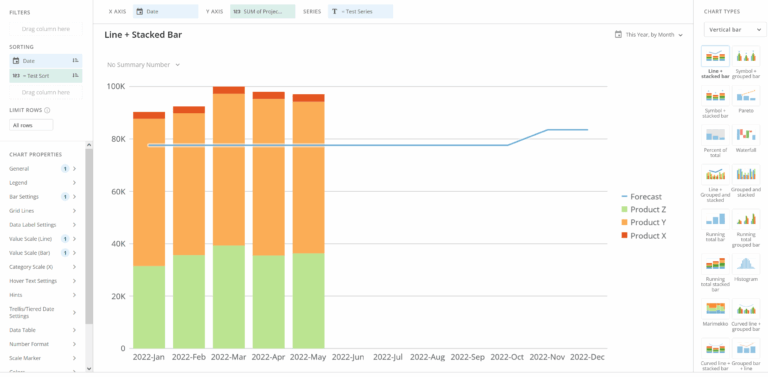The height and width of the screenshot is (377, 768).
Task: Click the 2022-Jan stacked bar
Action: tap(149, 230)
